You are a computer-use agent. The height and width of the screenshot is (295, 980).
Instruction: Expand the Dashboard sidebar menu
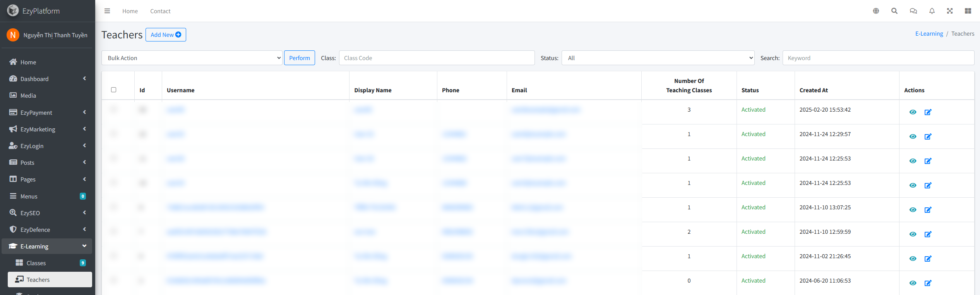pos(47,79)
